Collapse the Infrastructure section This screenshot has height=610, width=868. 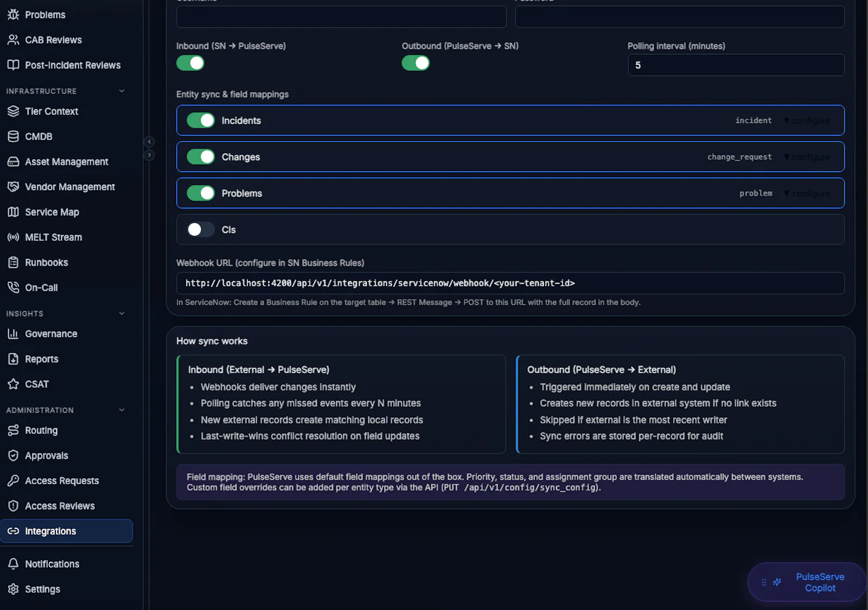[122, 91]
